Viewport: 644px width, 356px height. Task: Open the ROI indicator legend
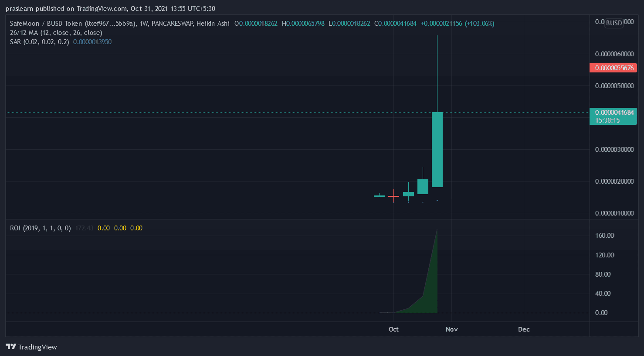pos(40,228)
